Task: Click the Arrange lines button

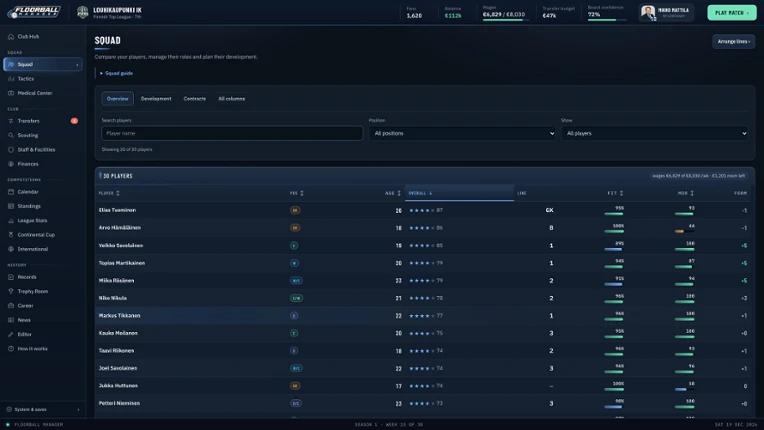Action: pyautogui.click(x=733, y=41)
